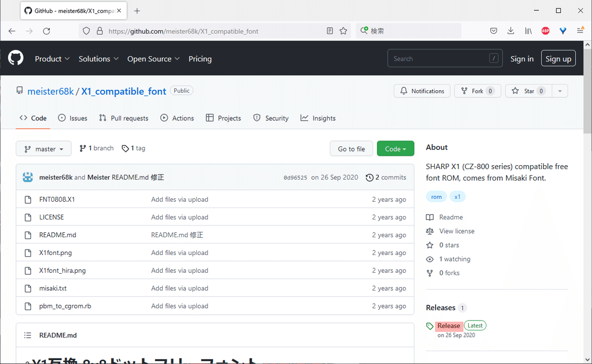Click the Notifications button
The width and height of the screenshot is (592, 364).
422,91
